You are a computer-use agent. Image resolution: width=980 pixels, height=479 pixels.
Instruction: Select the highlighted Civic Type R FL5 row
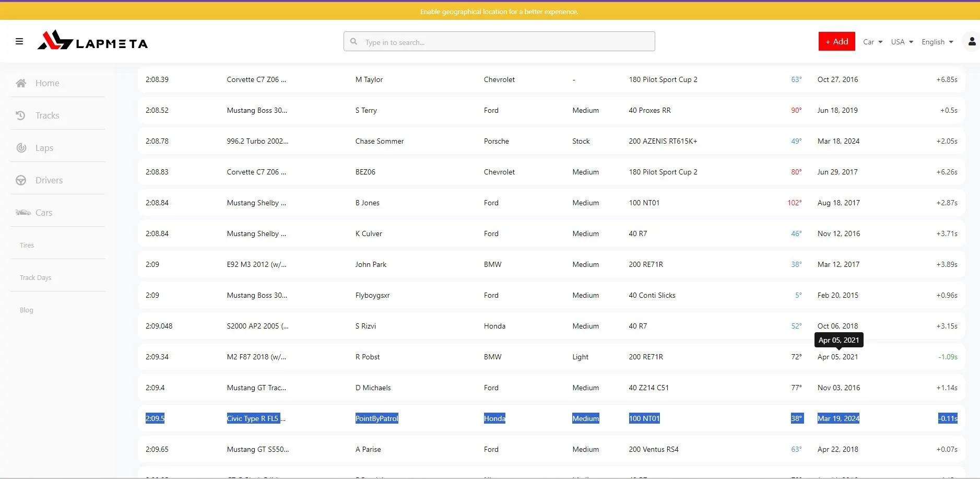click(256, 418)
